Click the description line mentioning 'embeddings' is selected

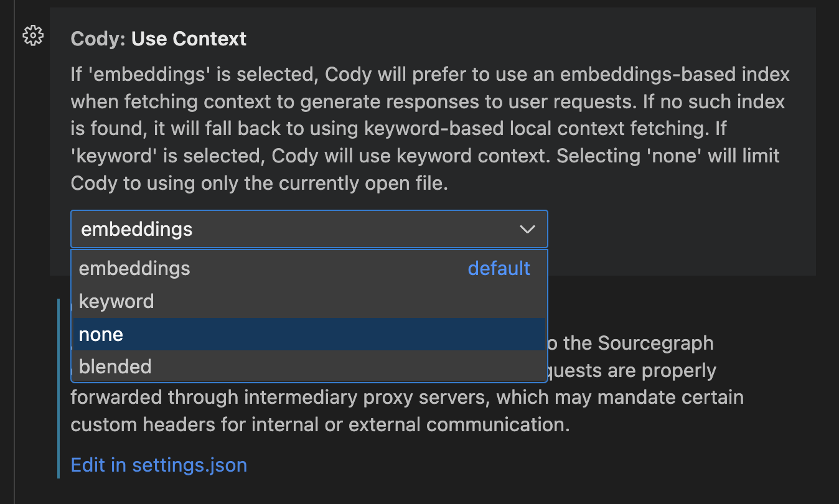pyautogui.click(x=430, y=75)
